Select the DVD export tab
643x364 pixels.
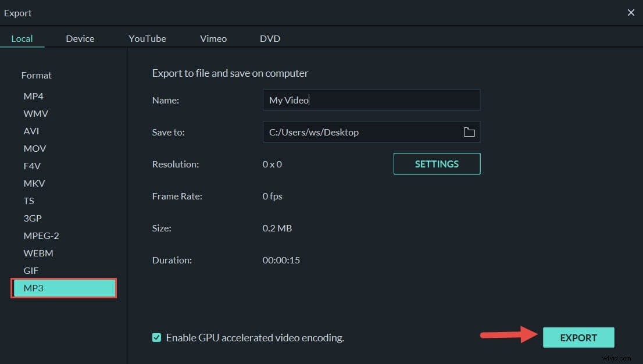(x=270, y=38)
